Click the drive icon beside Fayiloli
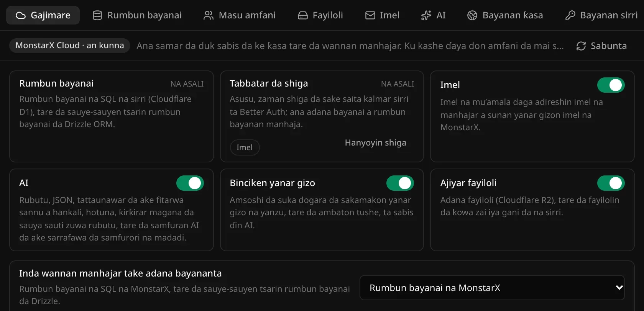This screenshot has width=644, height=311. tap(303, 15)
